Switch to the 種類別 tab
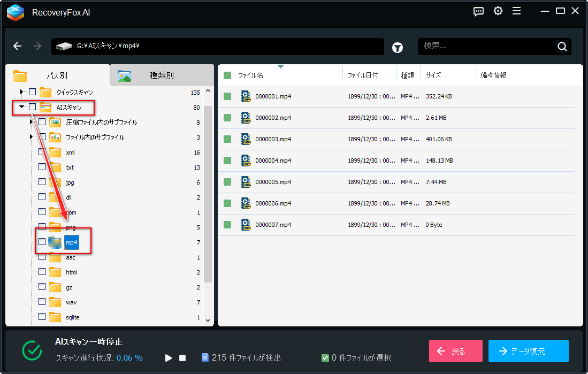 click(162, 75)
